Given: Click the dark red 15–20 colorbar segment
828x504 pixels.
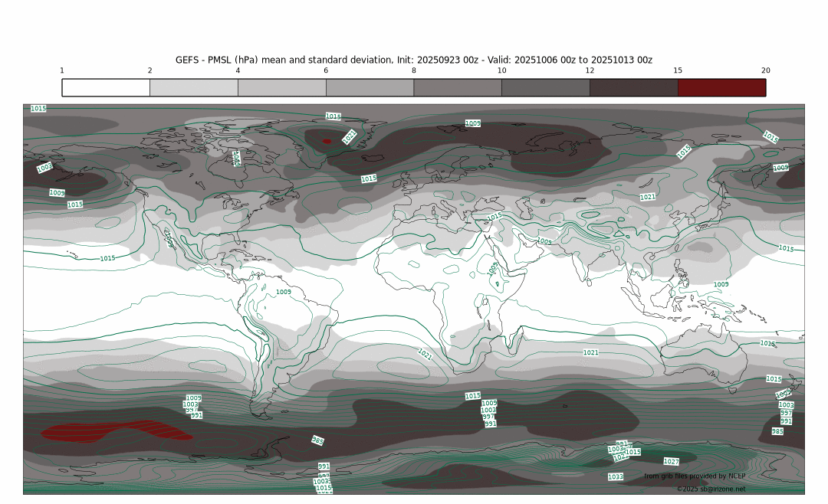Looking at the screenshot, I should [721, 87].
